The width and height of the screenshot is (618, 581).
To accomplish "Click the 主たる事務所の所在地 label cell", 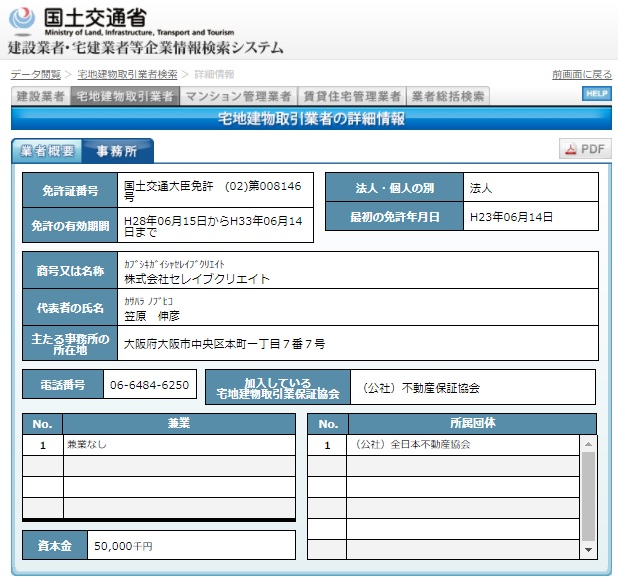I will click(70, 343).
